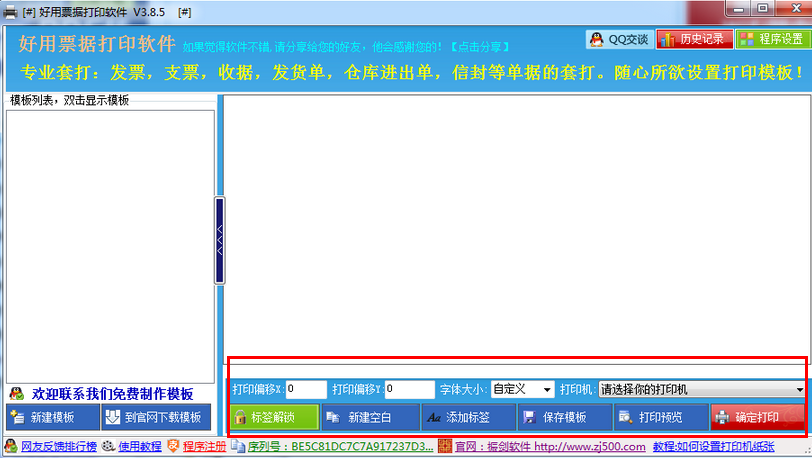The width and height of the screenshot is (812, 458).
Task: Click the colored squares icon on 程序设置
Action: pos(747,39)
